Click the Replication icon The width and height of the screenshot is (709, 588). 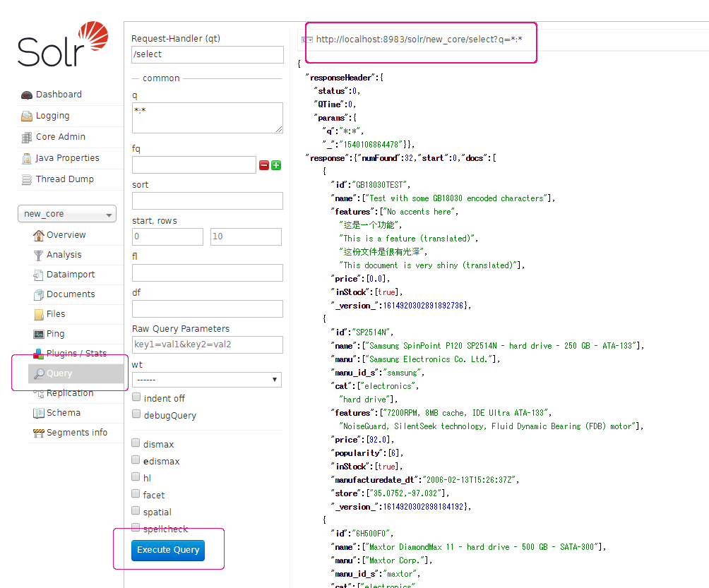tap(38, 394)
